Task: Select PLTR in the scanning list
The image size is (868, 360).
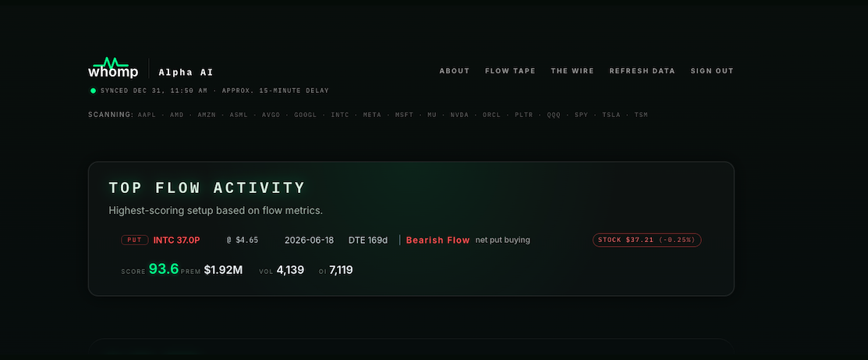Action: click(x=523, y=115)
